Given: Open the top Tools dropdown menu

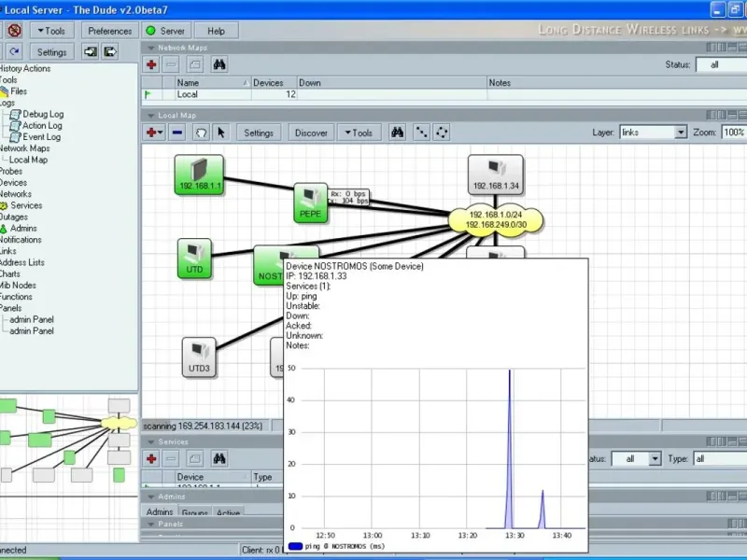Looking at the screenshot, I should [52, 31].
